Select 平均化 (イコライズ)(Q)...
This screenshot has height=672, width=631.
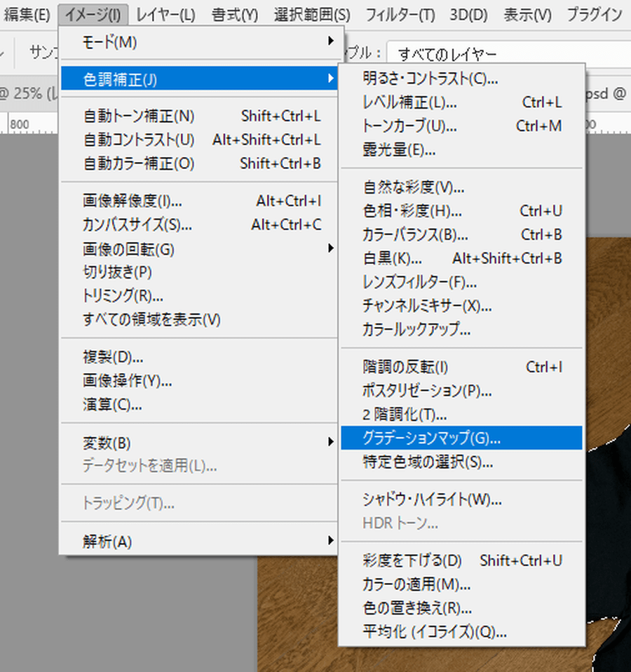(x=461, y=632)
